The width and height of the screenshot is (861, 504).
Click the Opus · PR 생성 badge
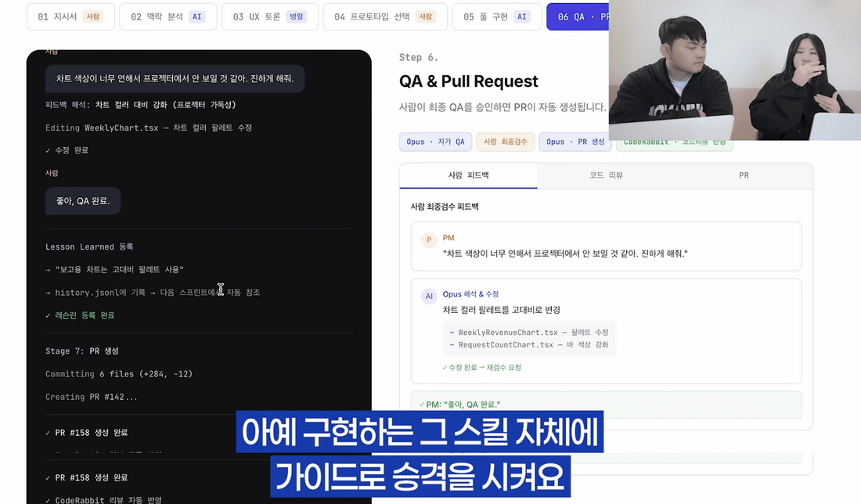pos(575,142)
